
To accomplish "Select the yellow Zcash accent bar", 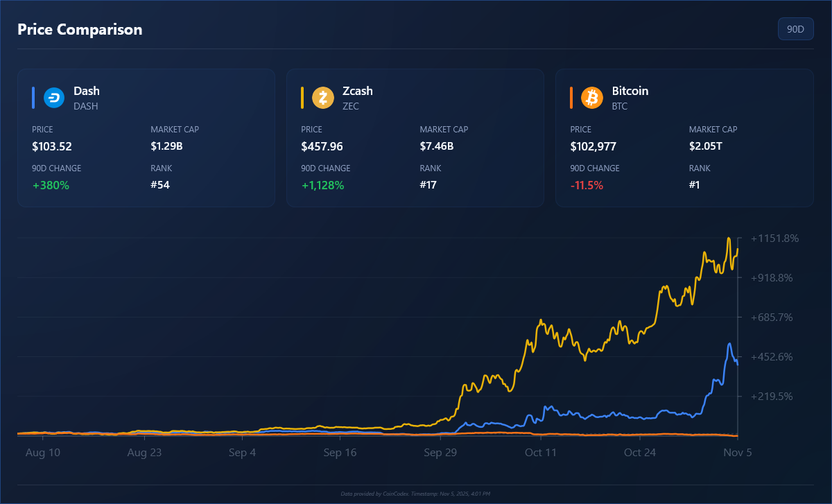I will click(301, 97).
